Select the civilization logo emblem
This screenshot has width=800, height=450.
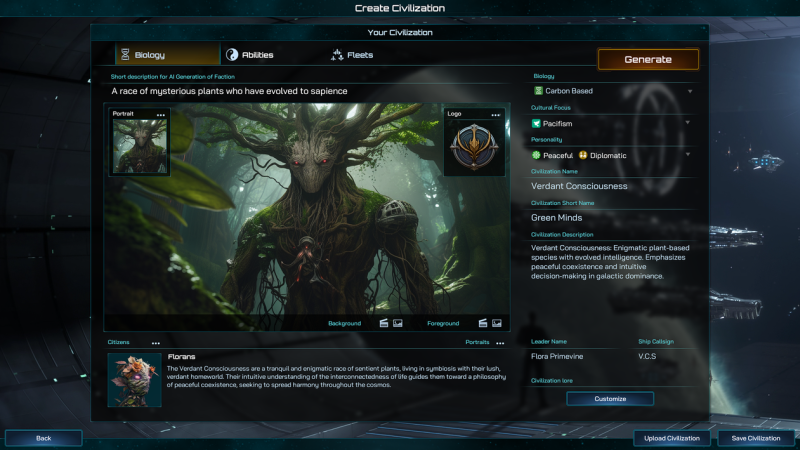tap(474, 147)
